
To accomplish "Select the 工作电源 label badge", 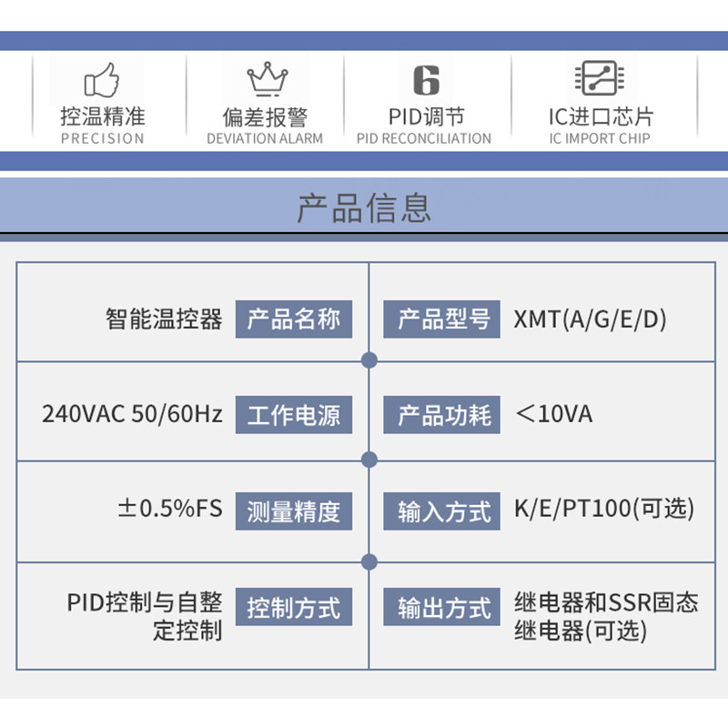I will [x=293, y=415].
